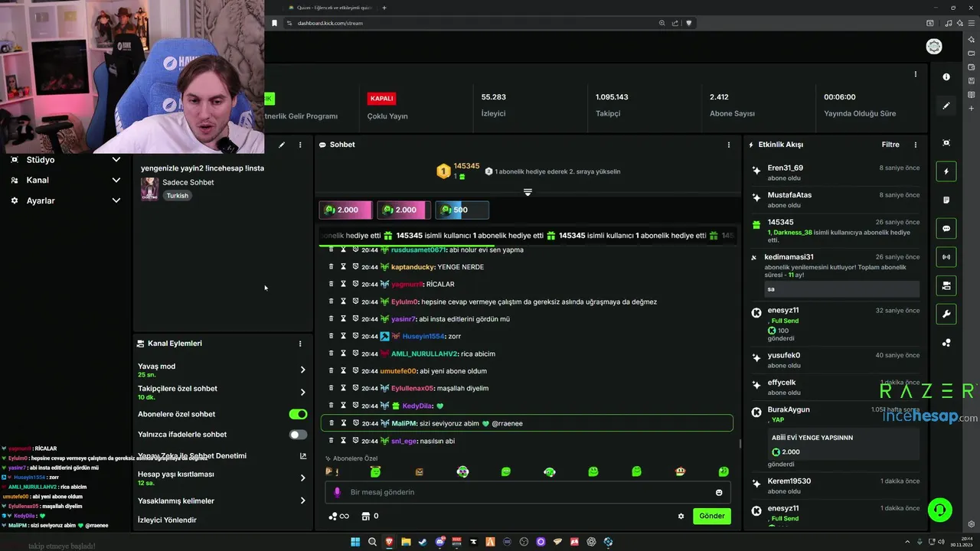Click the KAPALI Çoklu Yayın badge

[381, 99]
